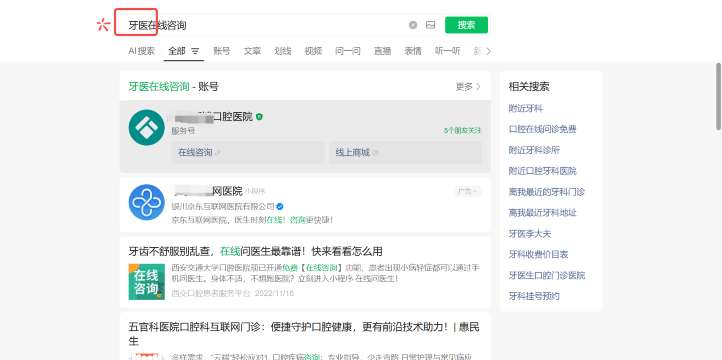This screenshot has width=722, height=360.
Task: Click source text 西交口腔患者服务平台
Action: (x=211, y=293)
